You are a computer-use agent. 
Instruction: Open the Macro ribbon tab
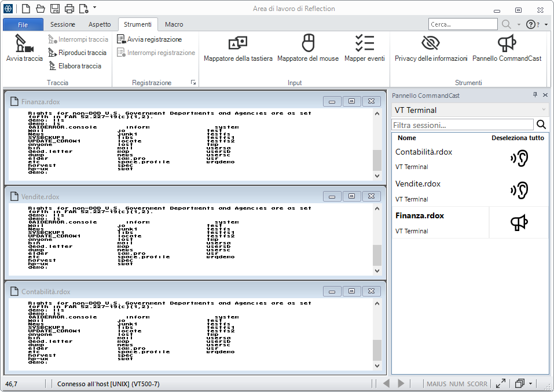pyautogui.click(x=174, y=24)
